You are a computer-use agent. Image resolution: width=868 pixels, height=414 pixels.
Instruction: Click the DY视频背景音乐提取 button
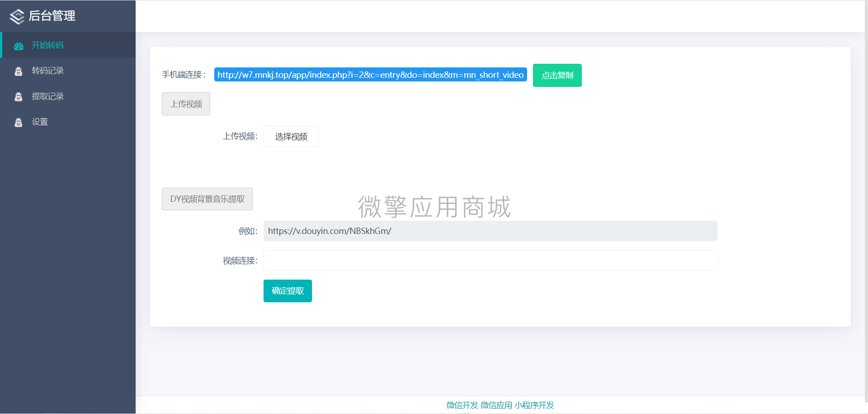[207, 199]
